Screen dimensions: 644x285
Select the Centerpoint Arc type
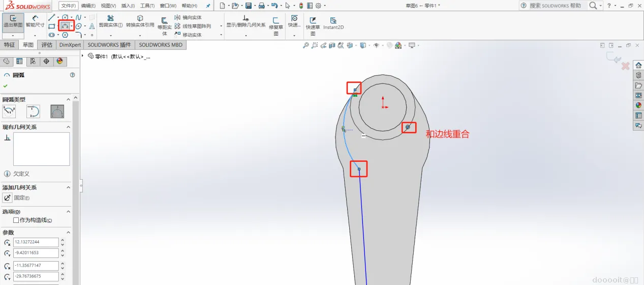(9, 111)
